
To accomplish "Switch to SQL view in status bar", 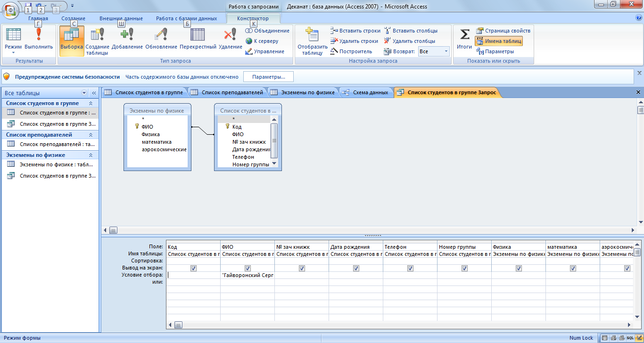I will click(x=630, y=338).
